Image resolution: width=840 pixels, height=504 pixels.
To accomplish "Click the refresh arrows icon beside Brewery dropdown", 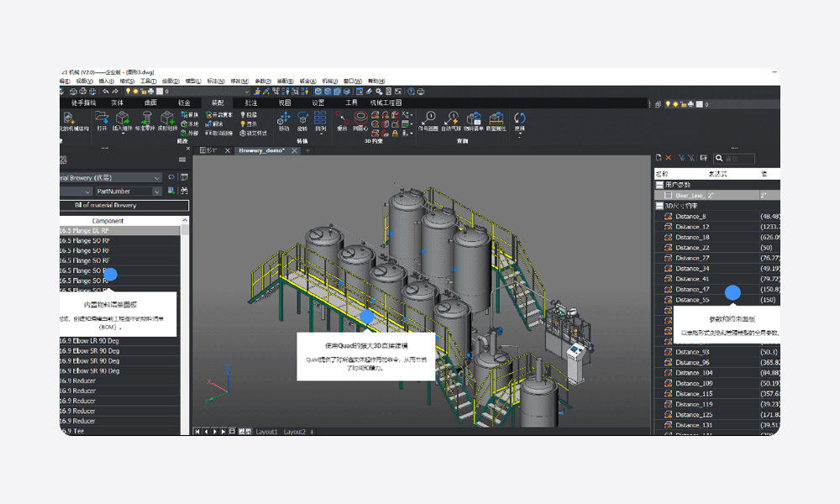I will pos(171,177).
